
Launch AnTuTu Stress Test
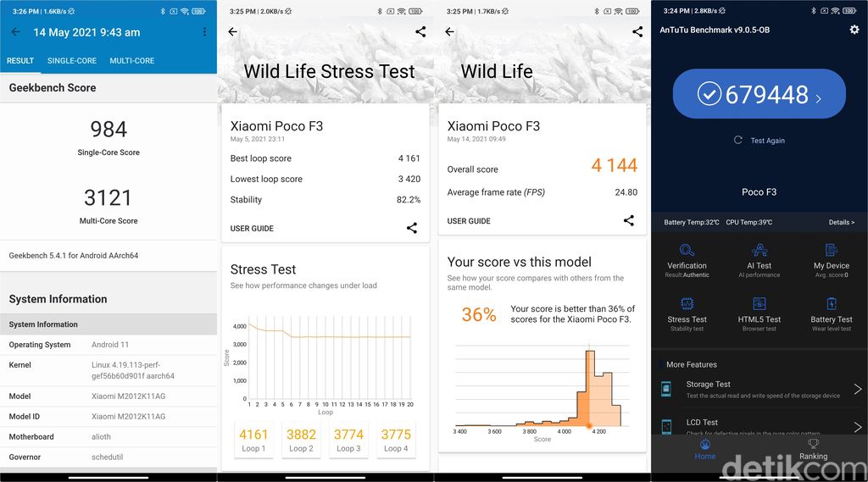[x=687, y=314]
